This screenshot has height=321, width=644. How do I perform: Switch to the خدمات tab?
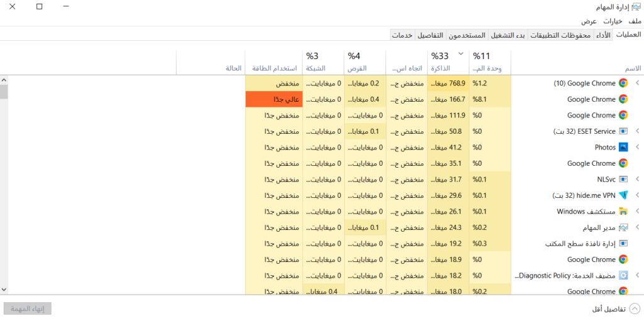pos(402,35)
